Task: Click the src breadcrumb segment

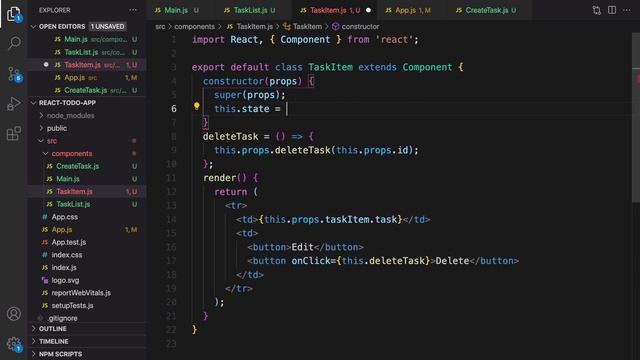Action: (160, 27)
